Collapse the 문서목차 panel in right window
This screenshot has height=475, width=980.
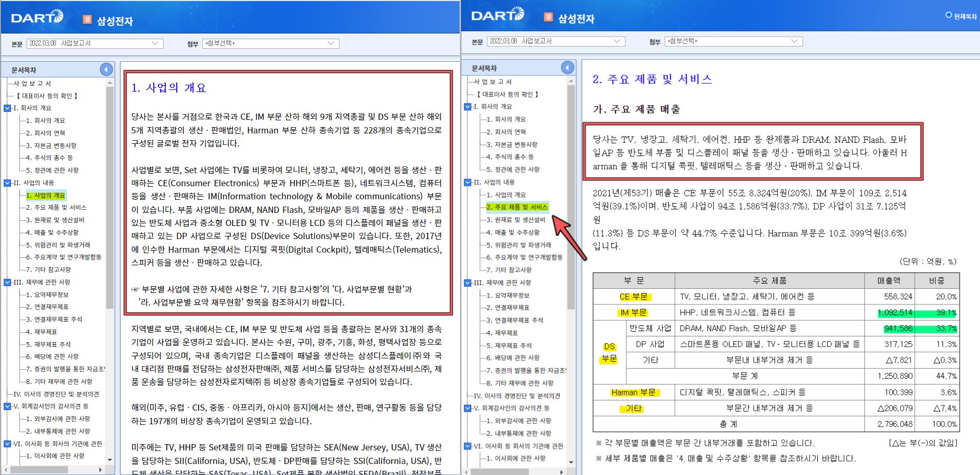click(567, 67)
